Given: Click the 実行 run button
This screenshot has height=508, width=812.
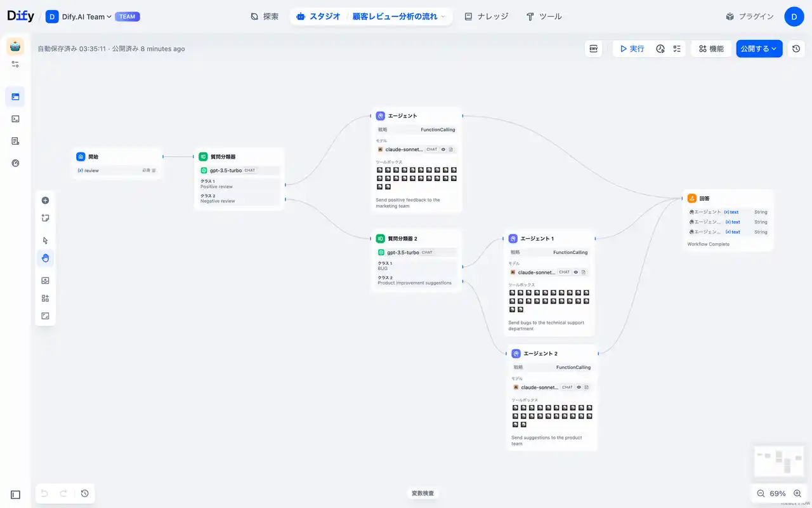Looking at the screenshot, I should click(x=632, y=49).
